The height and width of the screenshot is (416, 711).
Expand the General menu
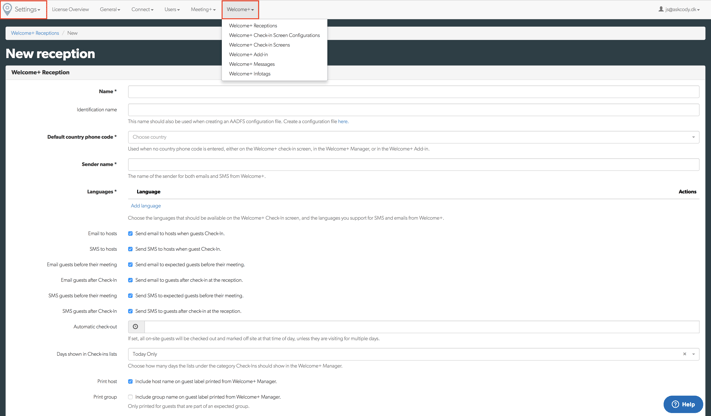110,9
